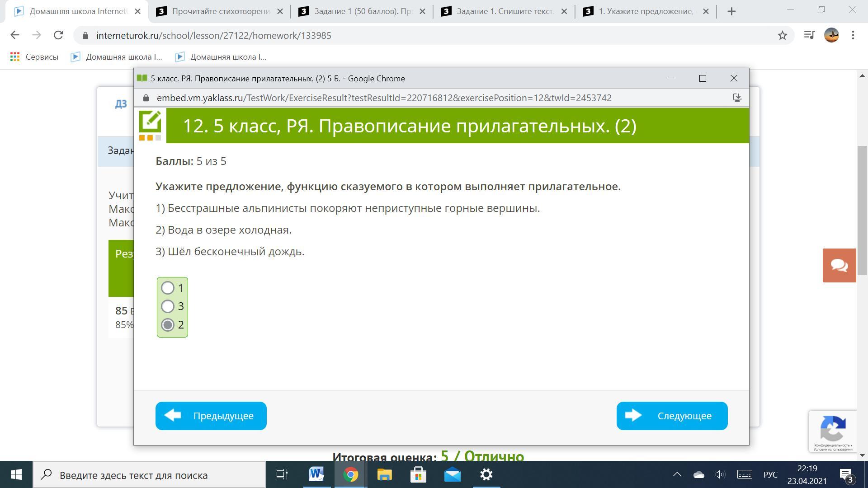
Task: Open Word from the taskbar
Action: coord(316,474)
